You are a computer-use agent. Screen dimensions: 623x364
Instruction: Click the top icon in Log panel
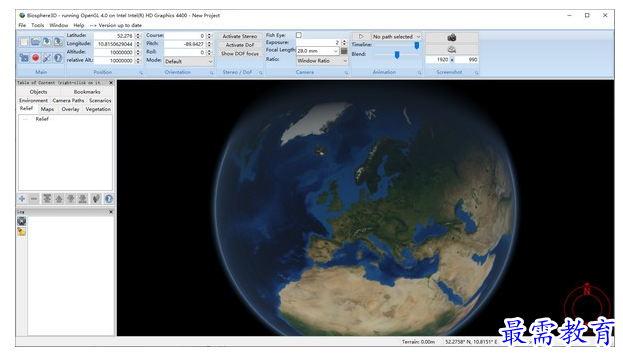[21, 221]
